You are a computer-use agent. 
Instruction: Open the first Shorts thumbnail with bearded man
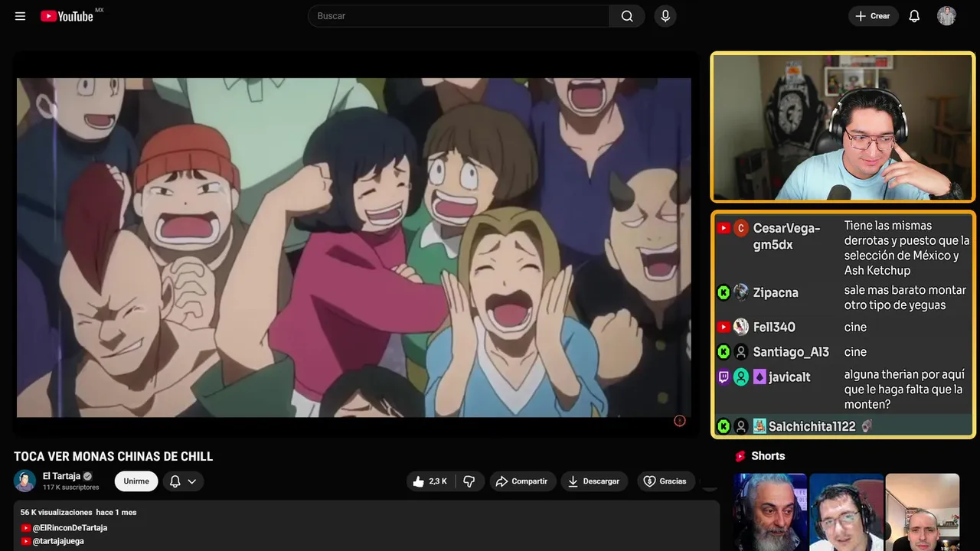[770, 512]
